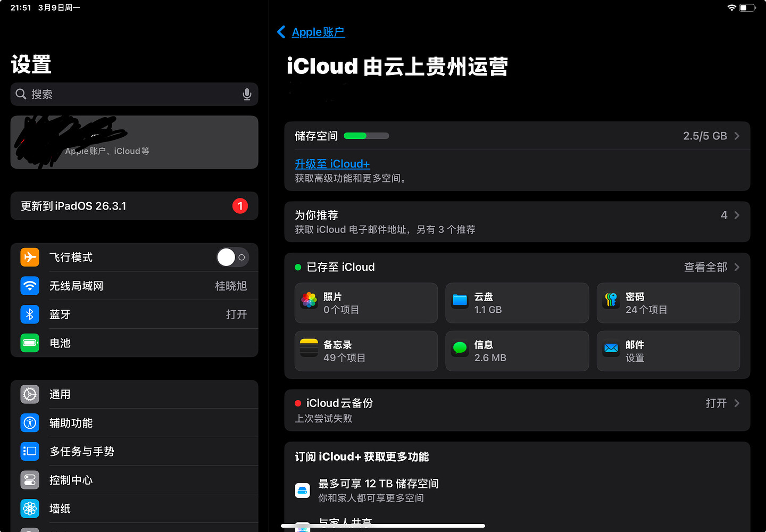Expand storage details chevron next to 2.5/5 GB
This screenshot has height=532, width=766.
[x=737, y=136]
